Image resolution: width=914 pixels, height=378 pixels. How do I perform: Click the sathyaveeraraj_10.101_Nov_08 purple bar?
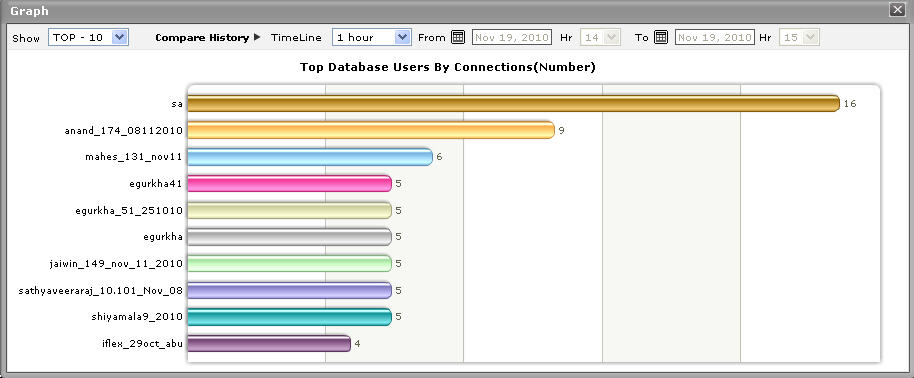tap(290, 290)
